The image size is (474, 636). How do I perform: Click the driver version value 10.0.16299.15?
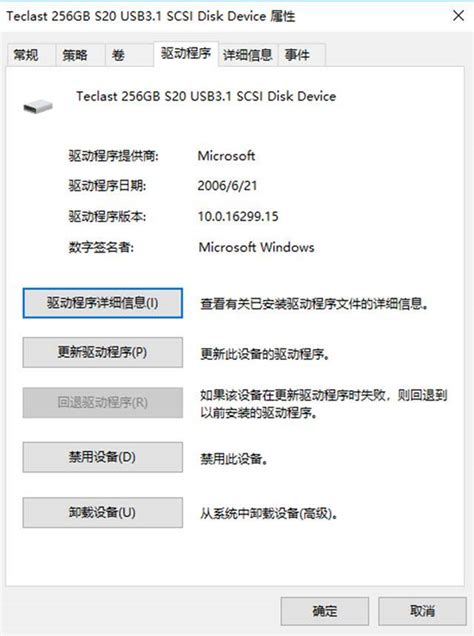click(x=238, y=216)
